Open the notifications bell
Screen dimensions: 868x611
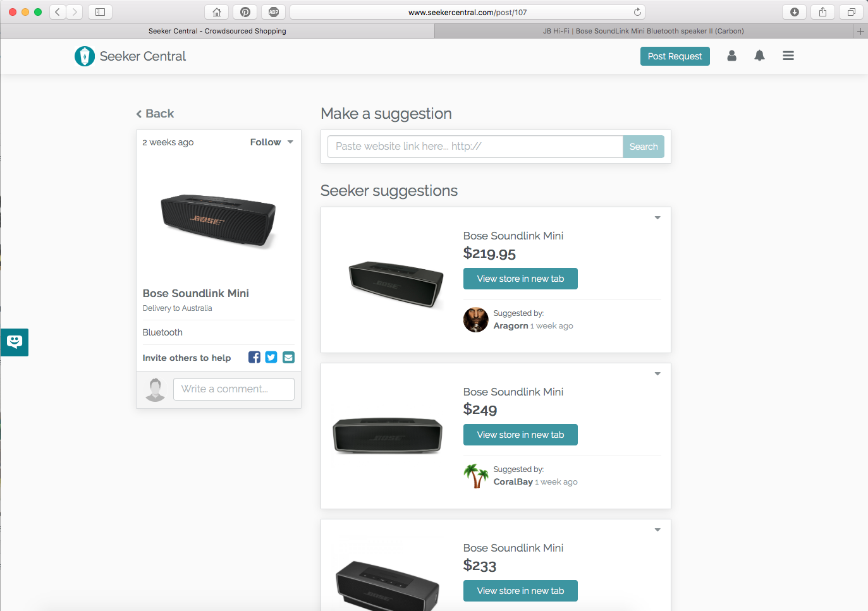pos(759,56)
